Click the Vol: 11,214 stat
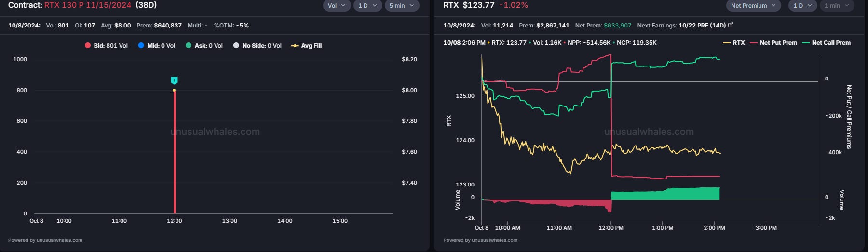 pyautogui.click(x=497, y=25)
